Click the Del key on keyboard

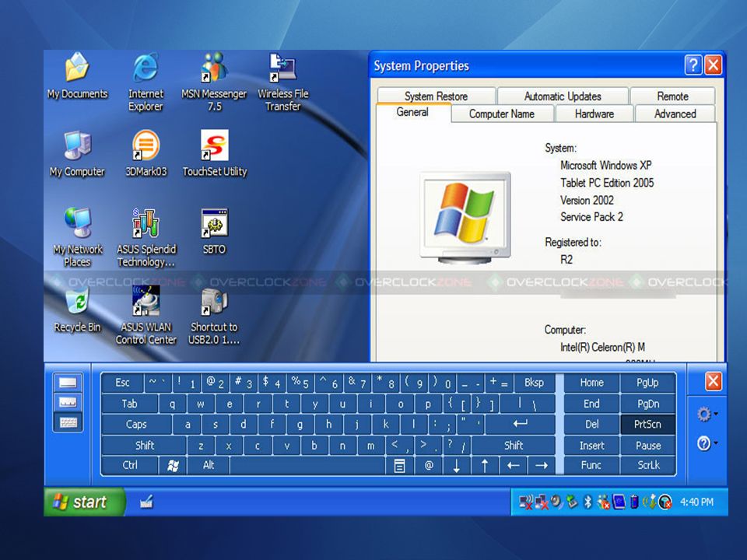[x=591, y=424]
